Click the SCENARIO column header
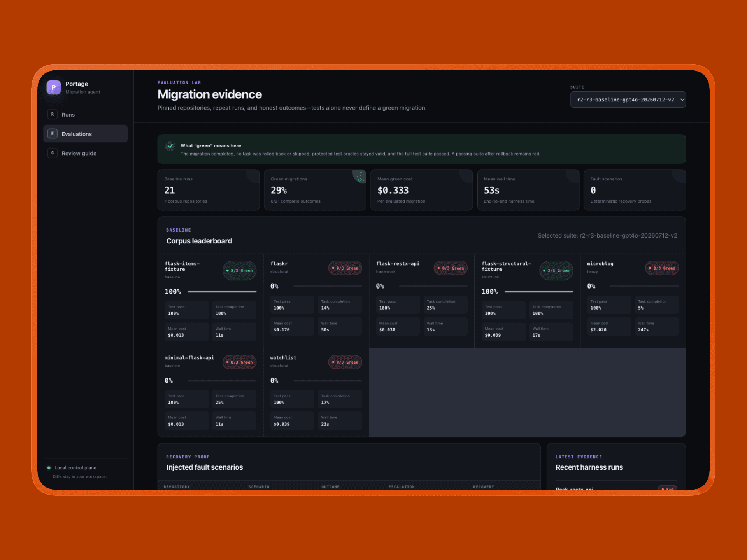The image size is (747, 560). coord(259,487)
